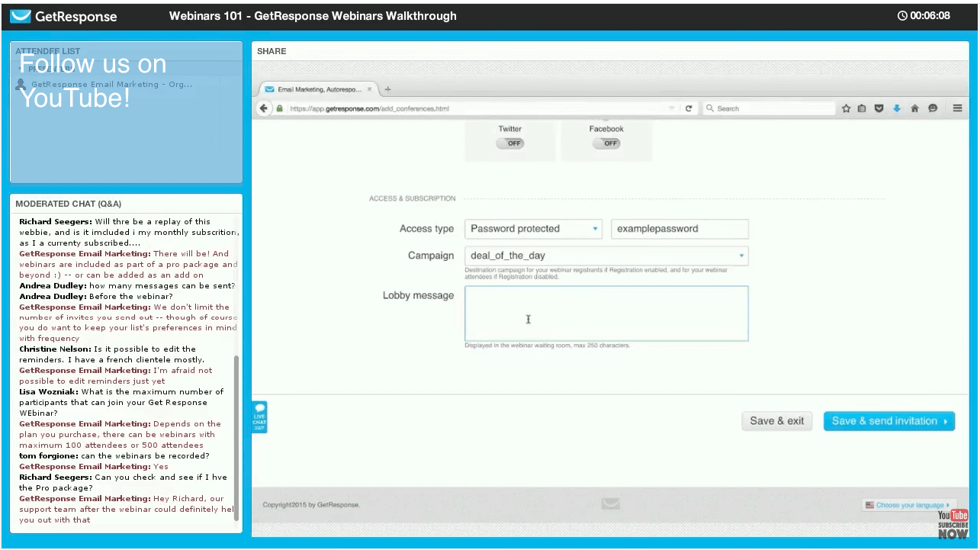Click the webinar elapsed time clock
Screen dimensions: 980x550
tap(924, 15)
